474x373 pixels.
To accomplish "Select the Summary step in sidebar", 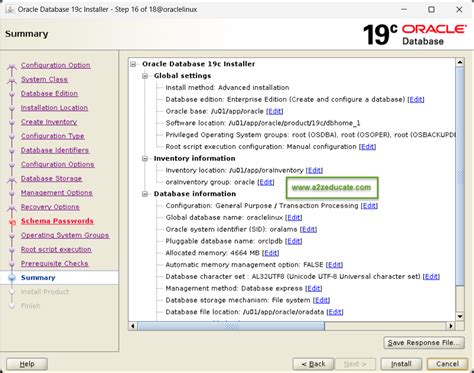I will click(x=38, y=278).
